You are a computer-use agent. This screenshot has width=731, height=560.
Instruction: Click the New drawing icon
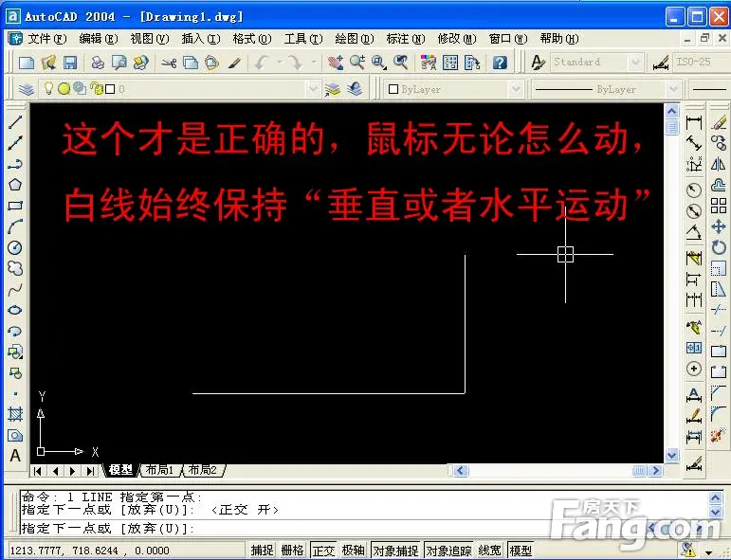tap(27, 63)
